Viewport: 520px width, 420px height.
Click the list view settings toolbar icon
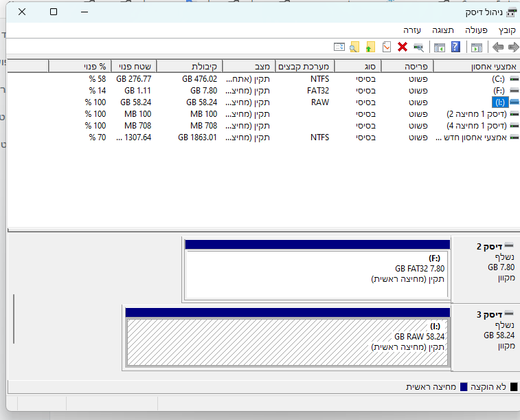339,47
